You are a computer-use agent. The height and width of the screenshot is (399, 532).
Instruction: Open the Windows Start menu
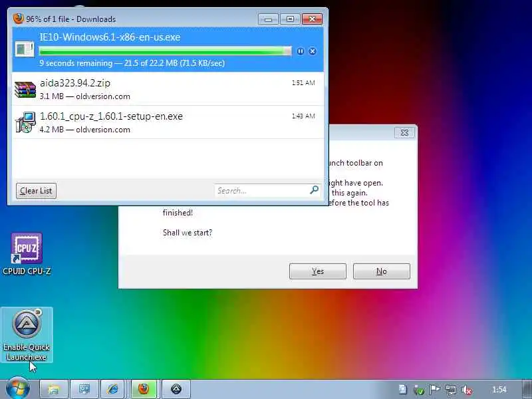pyautogui.click(x=18, y=389)
